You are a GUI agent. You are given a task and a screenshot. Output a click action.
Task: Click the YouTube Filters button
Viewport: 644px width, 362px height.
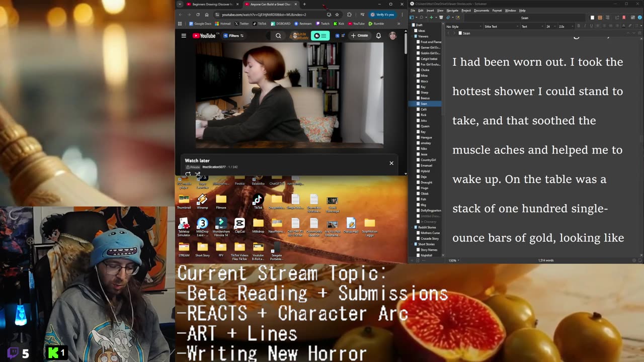click(233, 36)
